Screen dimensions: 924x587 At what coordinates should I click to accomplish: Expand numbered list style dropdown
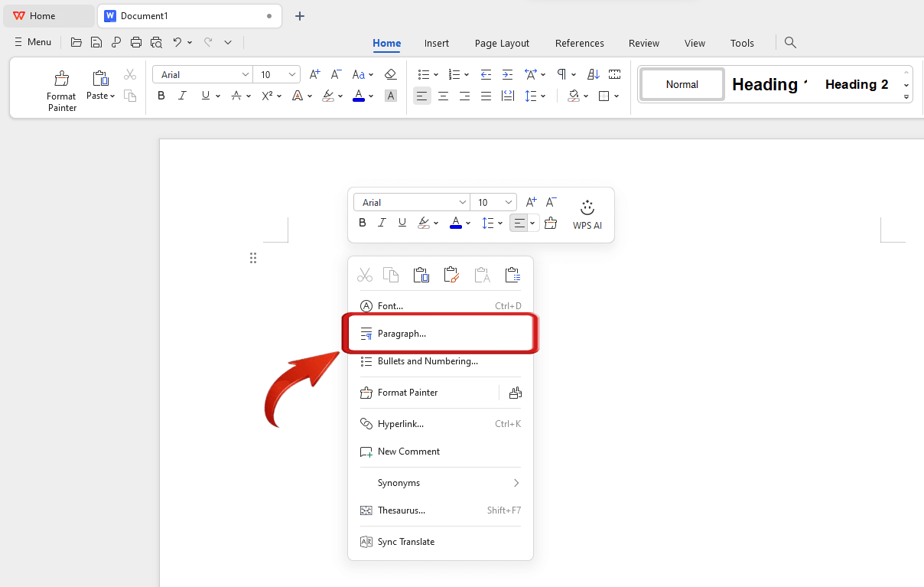tap(467, 74)
